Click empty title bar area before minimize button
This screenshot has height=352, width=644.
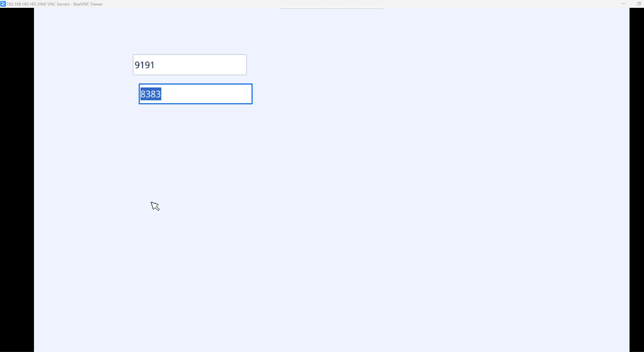tap(472, 4)
